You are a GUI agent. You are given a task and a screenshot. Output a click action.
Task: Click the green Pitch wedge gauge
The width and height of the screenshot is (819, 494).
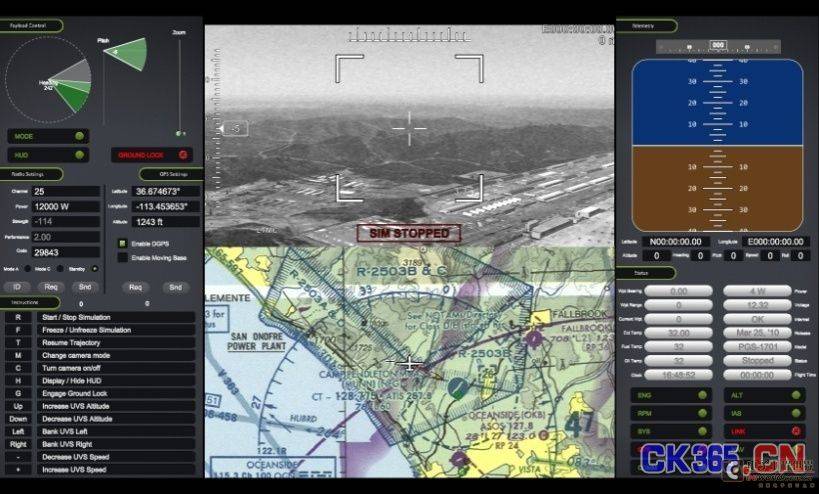click(127, 54)
